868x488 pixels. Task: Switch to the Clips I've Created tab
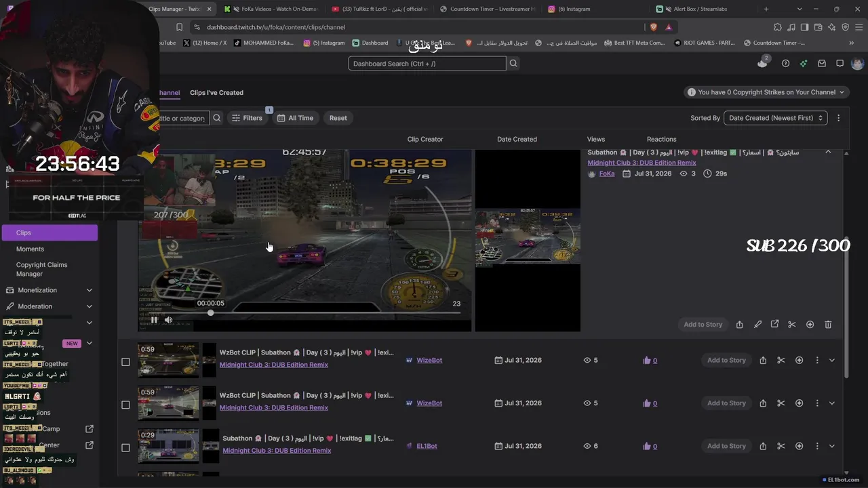pos(216,93)
